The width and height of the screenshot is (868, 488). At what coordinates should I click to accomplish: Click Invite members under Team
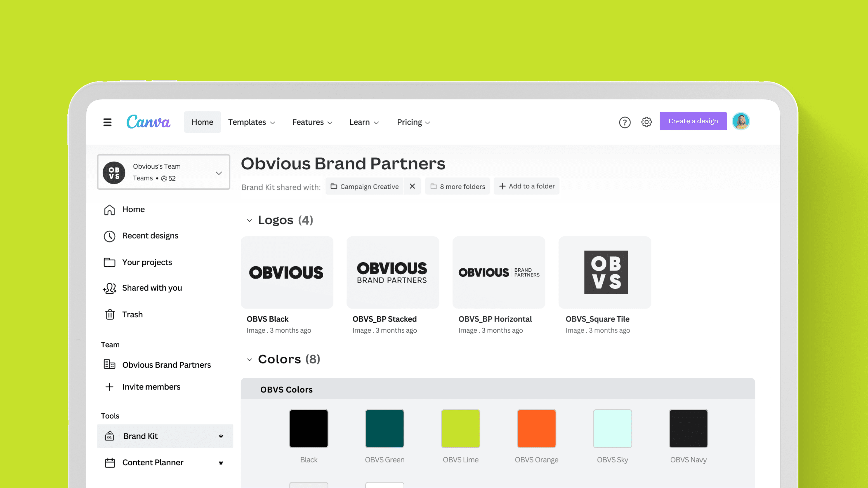151,387
